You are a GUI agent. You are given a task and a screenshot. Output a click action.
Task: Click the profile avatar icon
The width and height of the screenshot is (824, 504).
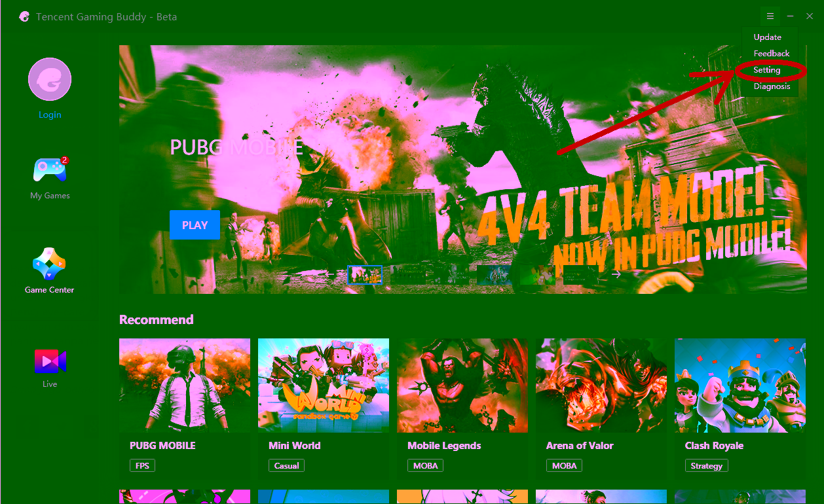(x=50, y=79)
